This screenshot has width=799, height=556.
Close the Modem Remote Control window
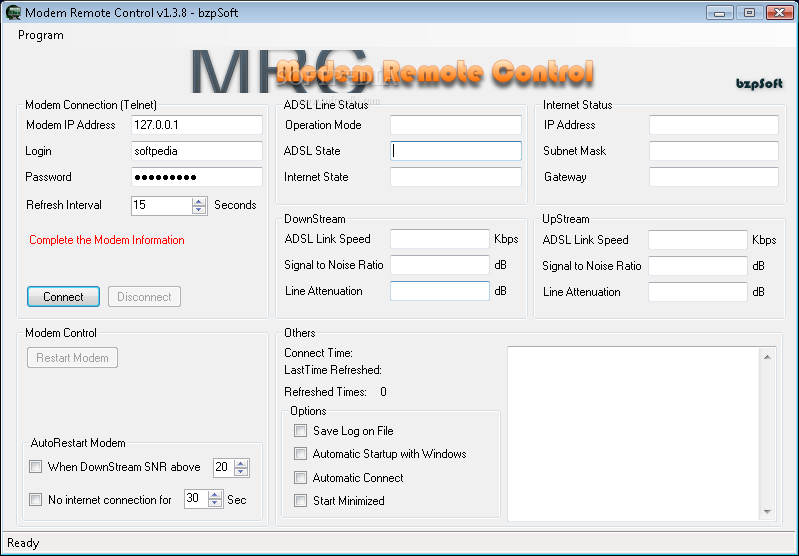click(780, 13)
